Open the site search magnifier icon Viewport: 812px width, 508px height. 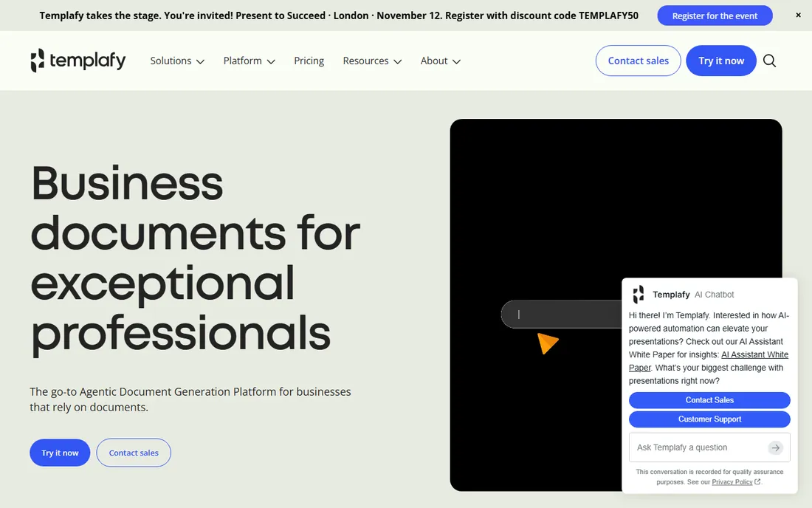tap(769, 61)
